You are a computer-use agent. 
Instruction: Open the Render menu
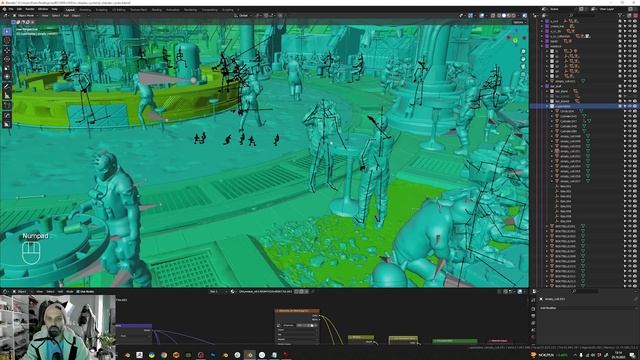tap(30, 9)
